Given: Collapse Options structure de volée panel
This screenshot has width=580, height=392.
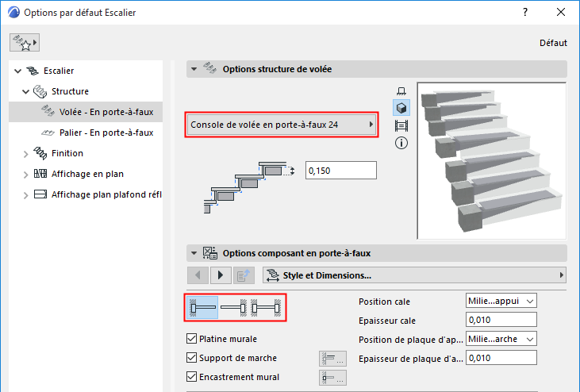Looking at the screenshot, I should [x=193, y=69].
